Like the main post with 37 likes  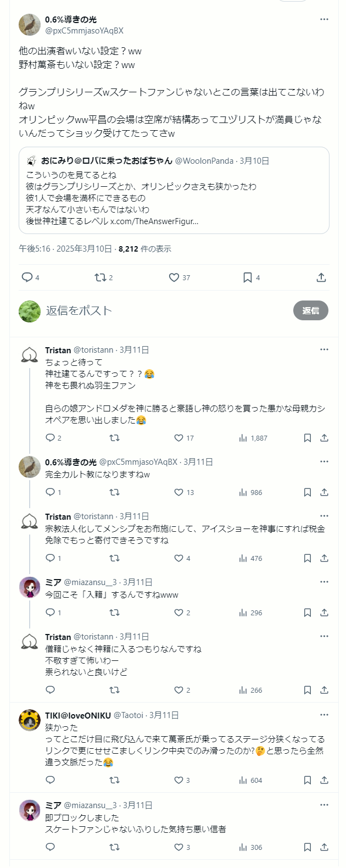point(174,277)
